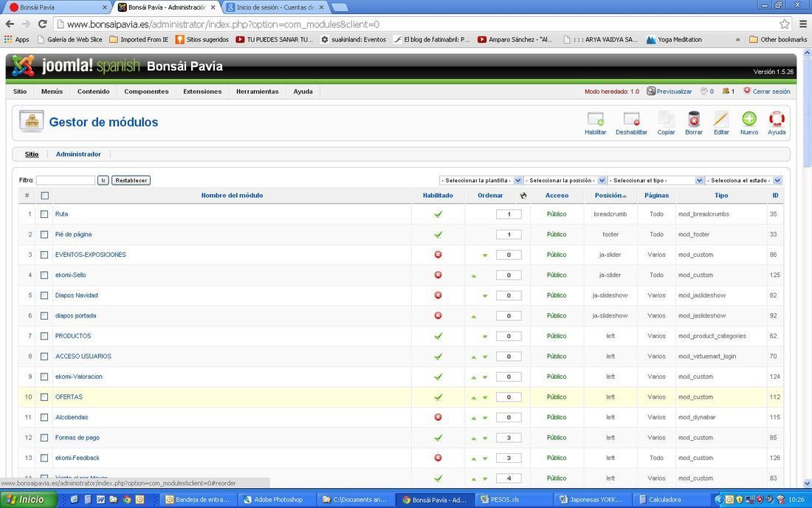Move Formas de pago down with arrow
Viewport: 812px width, 508px height.
coord(485,438)
